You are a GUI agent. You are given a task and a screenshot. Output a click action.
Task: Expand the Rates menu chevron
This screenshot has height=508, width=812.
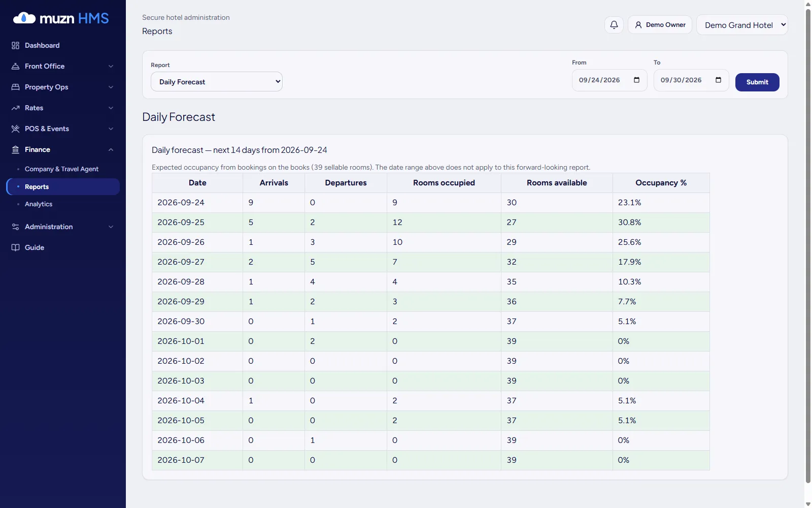click(x=111, y=108)
